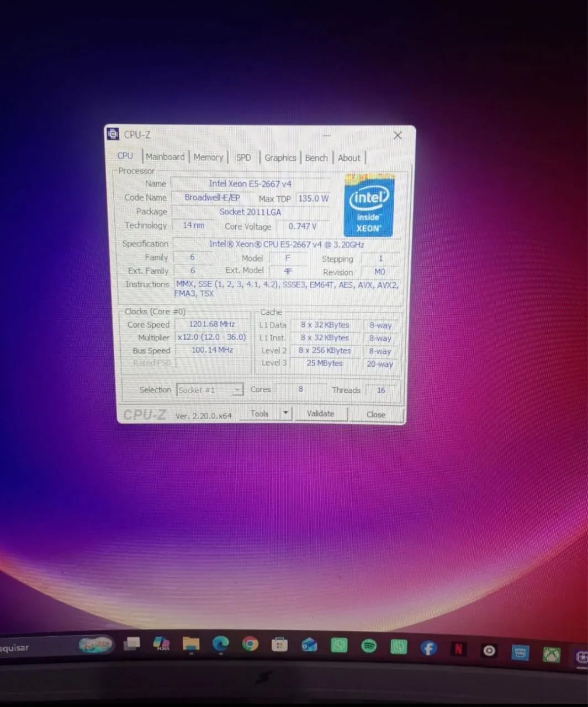Open Prime Video from the taskbar

pos(520,653)
